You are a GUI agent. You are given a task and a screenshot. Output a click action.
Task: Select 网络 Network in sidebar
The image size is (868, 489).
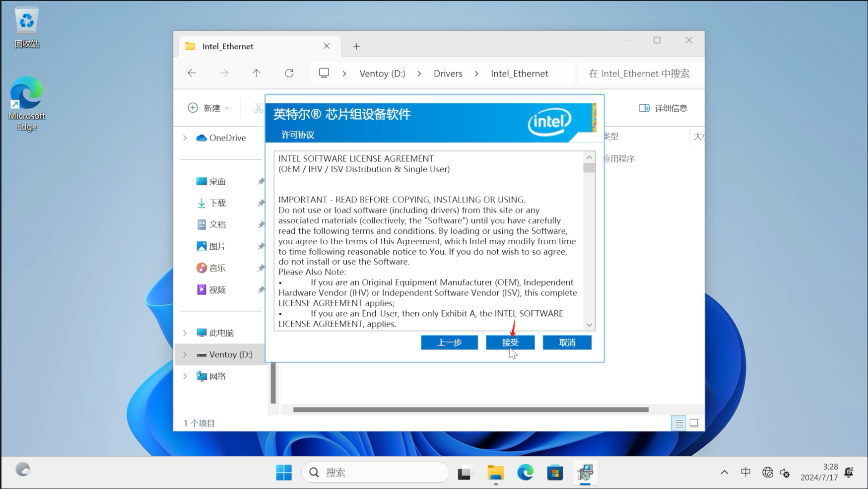(x=211, y=376)
